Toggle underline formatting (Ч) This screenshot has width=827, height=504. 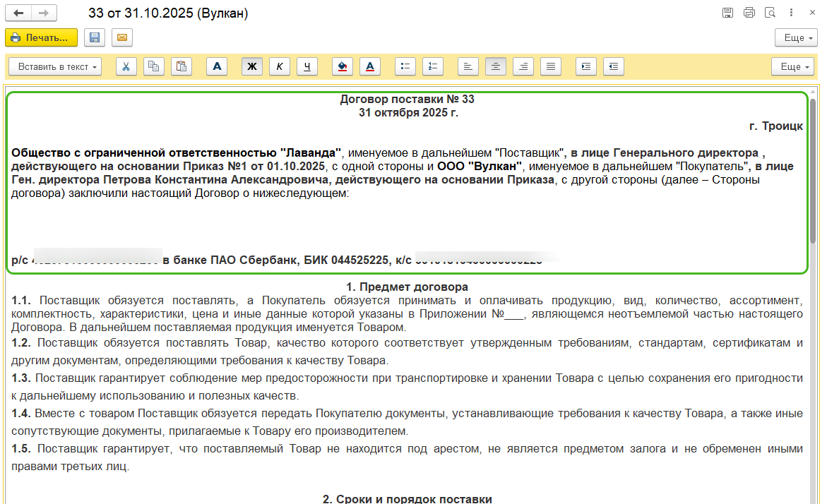coord(307,66)
